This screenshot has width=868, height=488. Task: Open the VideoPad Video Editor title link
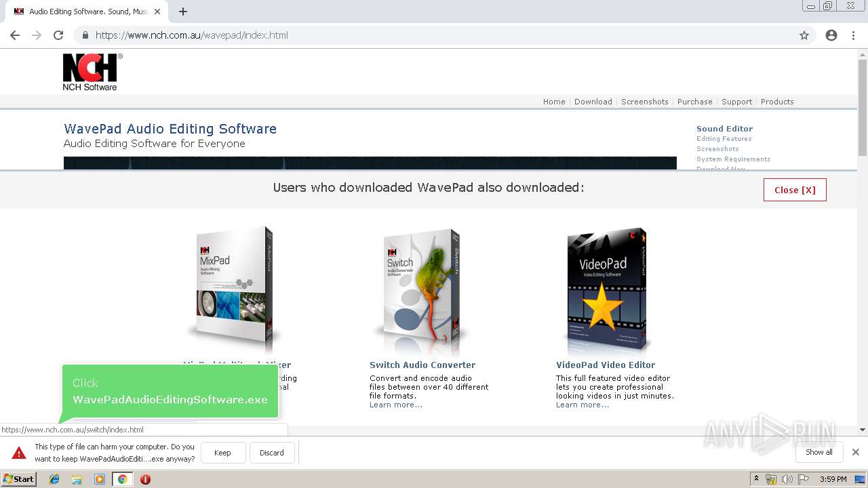coord(606,365)
